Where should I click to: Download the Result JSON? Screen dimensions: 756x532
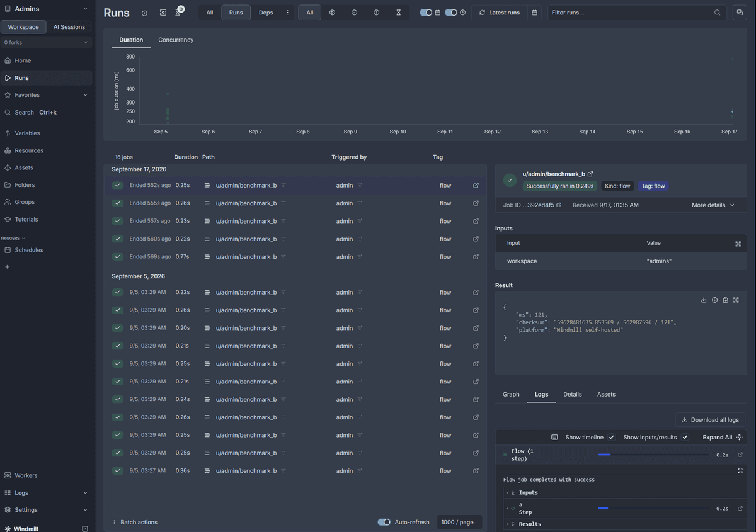pos(704,300)
